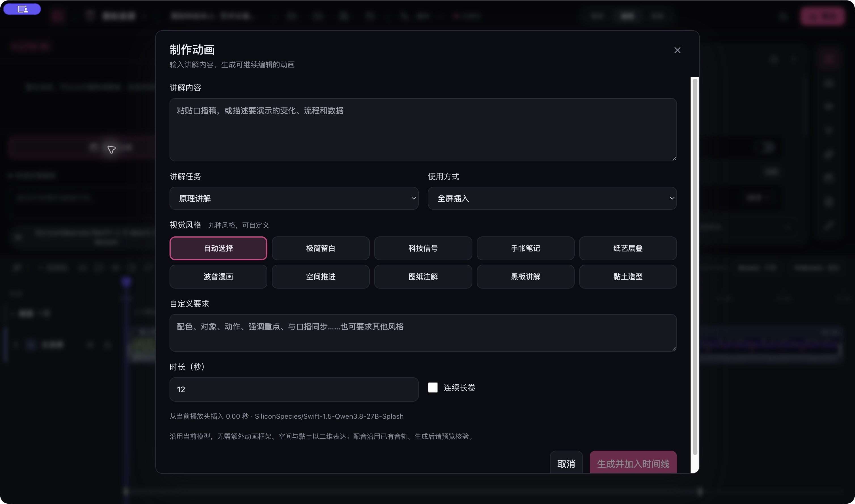Close the 制作动画 dialog

pyautogui.click(x=677, y=50)
